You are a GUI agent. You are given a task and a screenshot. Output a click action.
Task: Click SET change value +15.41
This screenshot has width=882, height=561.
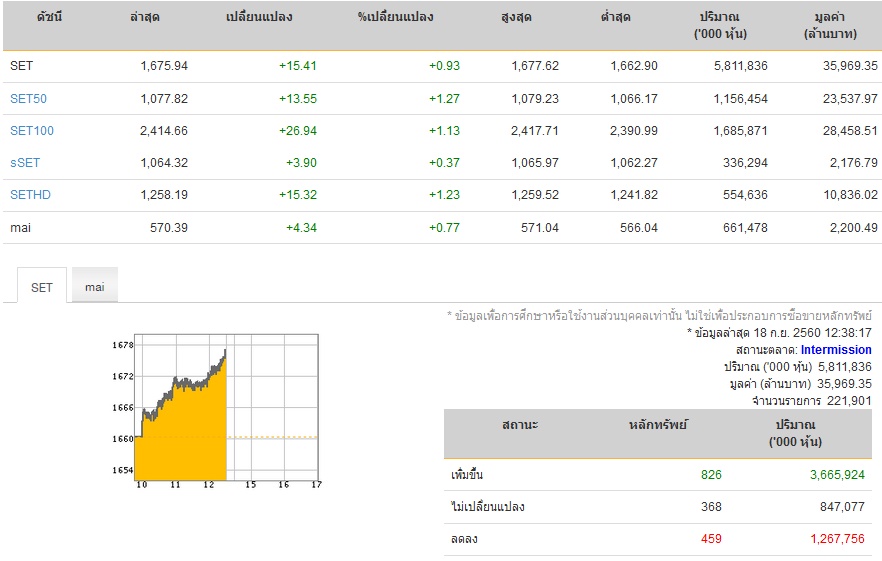(x=298, y=66)
